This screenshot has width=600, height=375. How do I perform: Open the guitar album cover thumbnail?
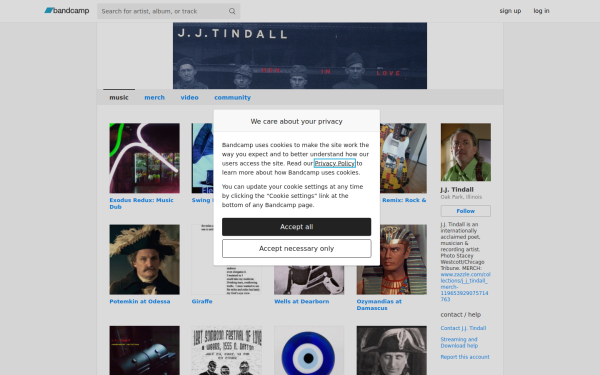pos(403,158)
